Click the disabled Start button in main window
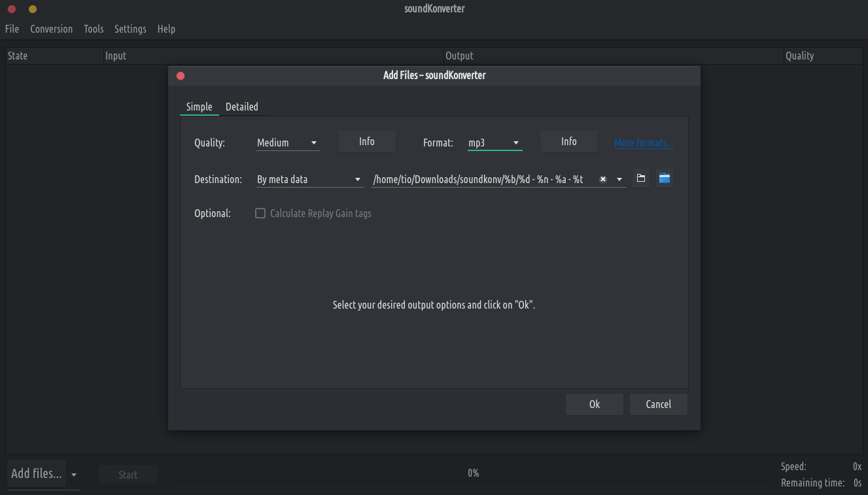 tap(128, 475)
